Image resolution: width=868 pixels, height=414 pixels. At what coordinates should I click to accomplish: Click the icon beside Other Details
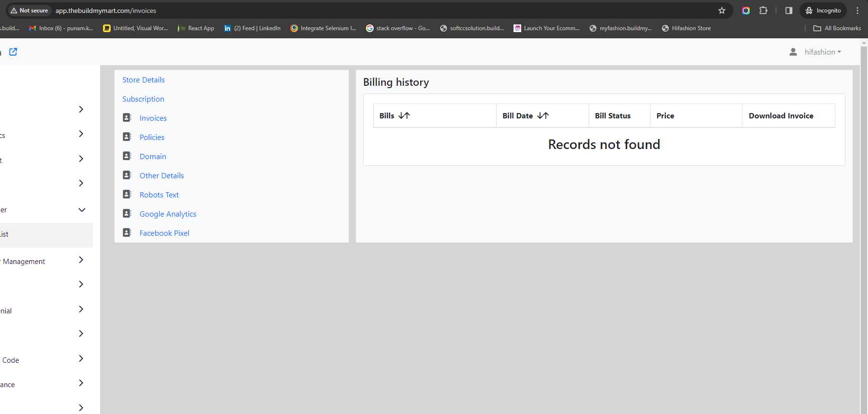click(127, 175)
